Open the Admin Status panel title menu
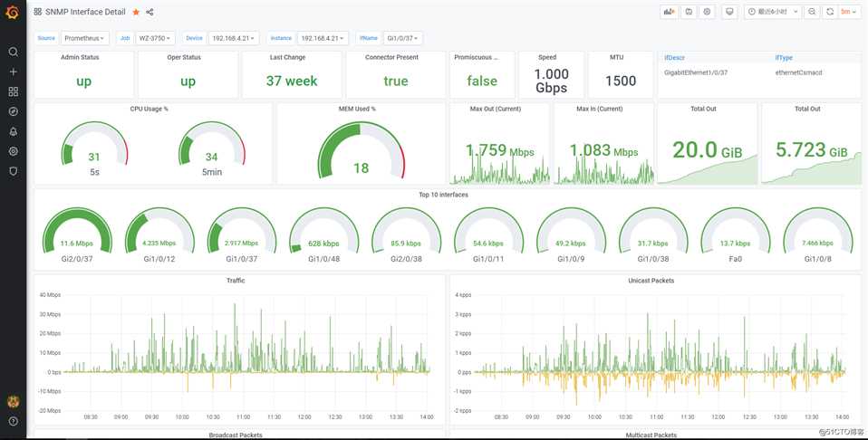Viewport: 868px width, 440px height. point(80,57)
